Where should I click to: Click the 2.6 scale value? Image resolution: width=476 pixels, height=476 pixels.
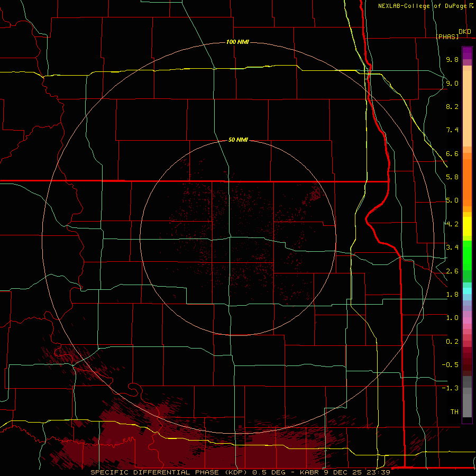point(452,271)
